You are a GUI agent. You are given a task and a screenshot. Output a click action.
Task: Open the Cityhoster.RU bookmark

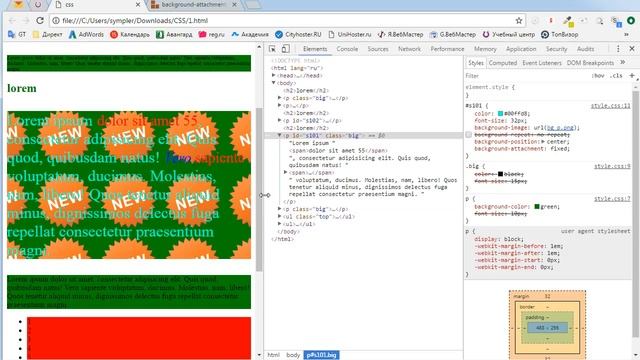pyautogui.click(x=298, y=35)
